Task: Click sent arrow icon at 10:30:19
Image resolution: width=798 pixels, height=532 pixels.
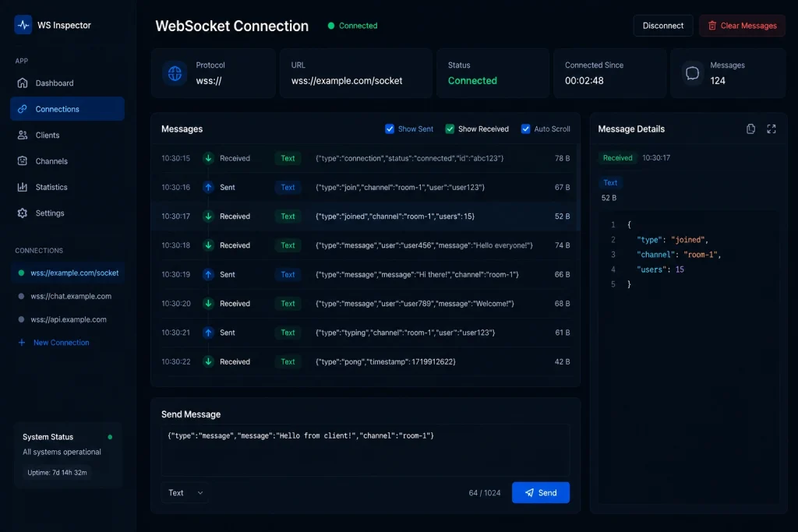Action: tap(208, 274)
